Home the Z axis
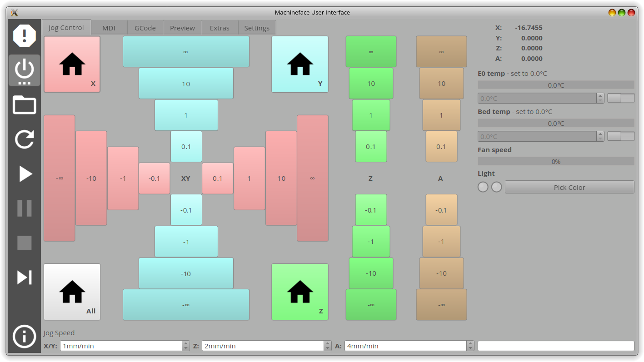The image size is (644, 362). 300,292
